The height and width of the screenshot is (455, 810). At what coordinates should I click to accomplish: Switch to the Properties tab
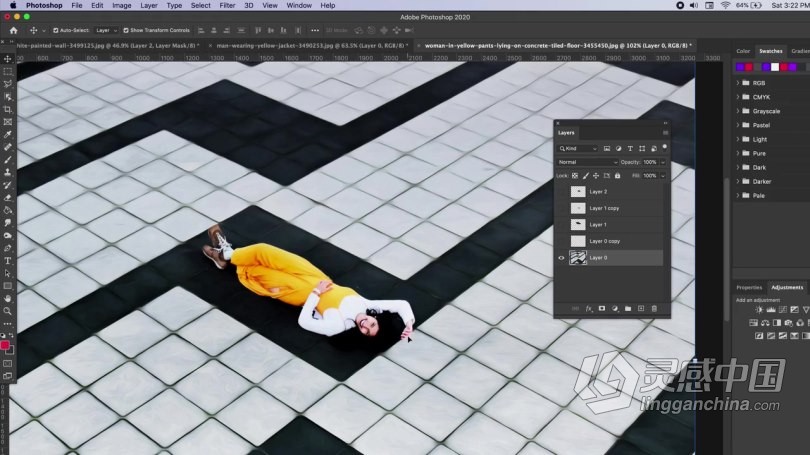pyautogui.click(x=749, y=287)
